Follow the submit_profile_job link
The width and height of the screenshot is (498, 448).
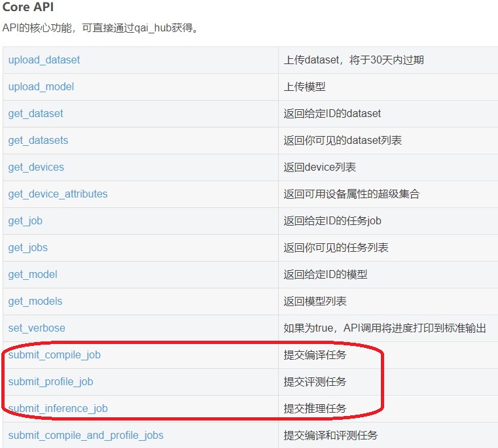(50, 382)
